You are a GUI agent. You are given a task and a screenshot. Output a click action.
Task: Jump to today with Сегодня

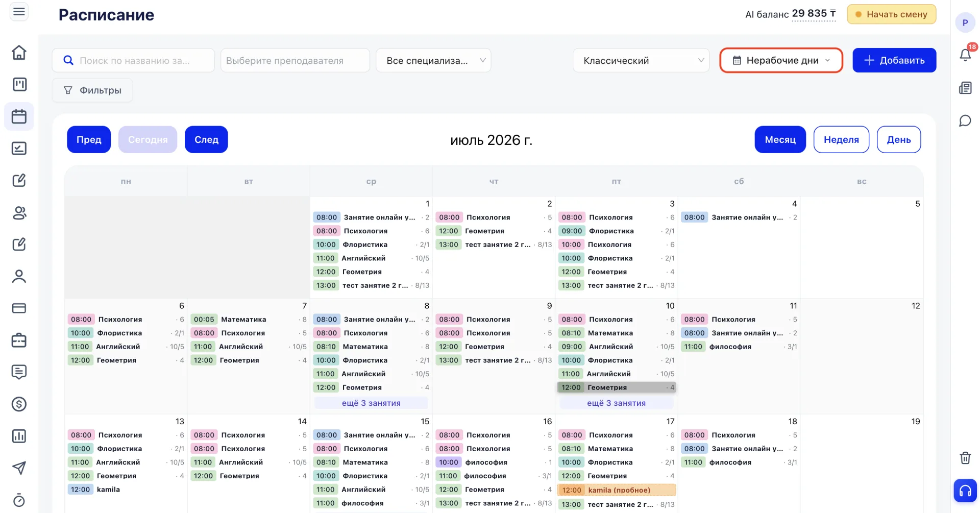click(x=148, y=139)
